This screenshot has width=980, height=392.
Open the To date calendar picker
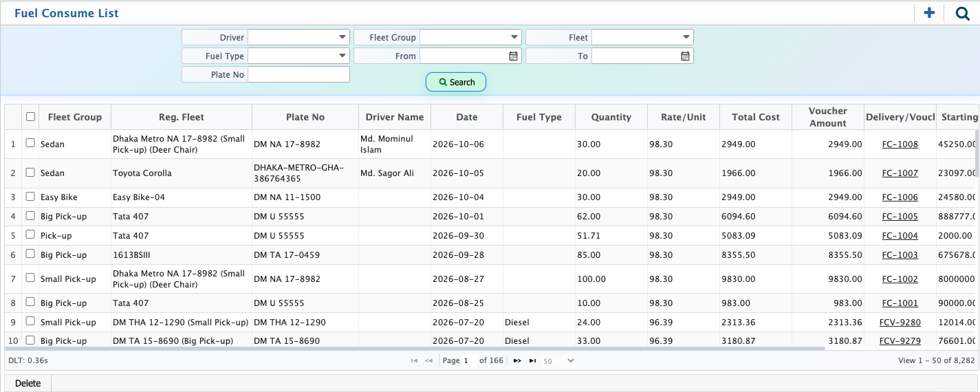[685, 56]
